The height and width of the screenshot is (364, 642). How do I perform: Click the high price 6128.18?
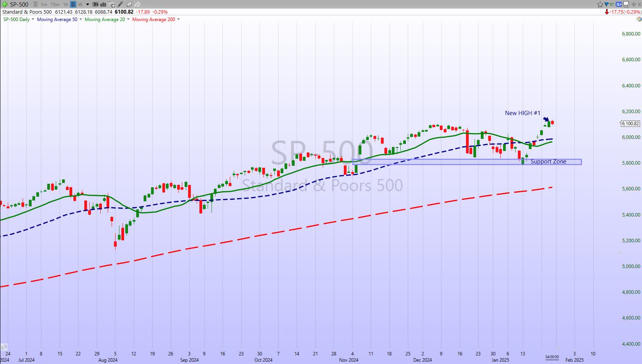(x=84, y=12)
